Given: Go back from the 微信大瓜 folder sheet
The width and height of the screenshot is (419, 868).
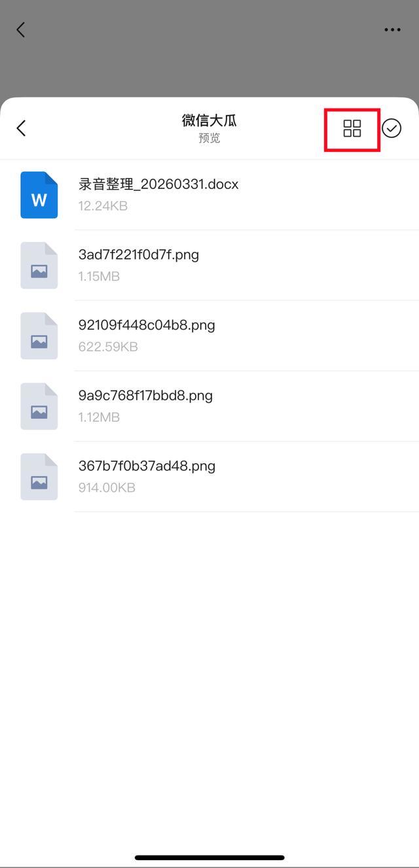Looking at the screenshot, I should coord(21,128).
